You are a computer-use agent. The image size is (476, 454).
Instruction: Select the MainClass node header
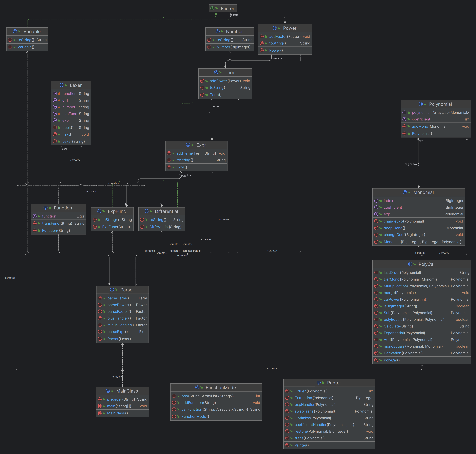[x=122, y=391]
